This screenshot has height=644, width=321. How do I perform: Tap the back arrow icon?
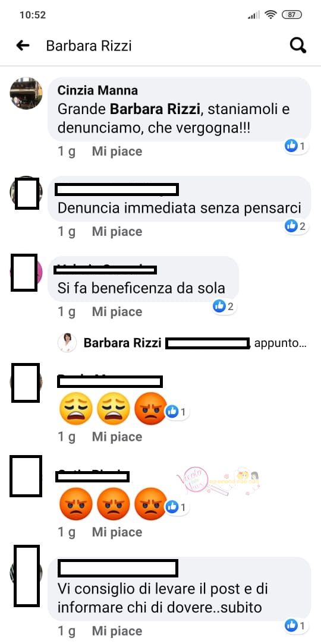click(23, 45)
